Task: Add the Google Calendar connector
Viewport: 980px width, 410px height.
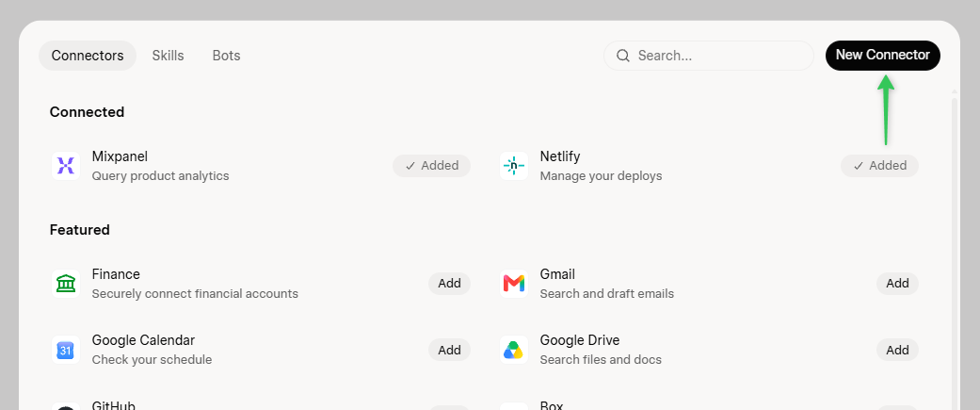Action: click(x=449, y=350)
